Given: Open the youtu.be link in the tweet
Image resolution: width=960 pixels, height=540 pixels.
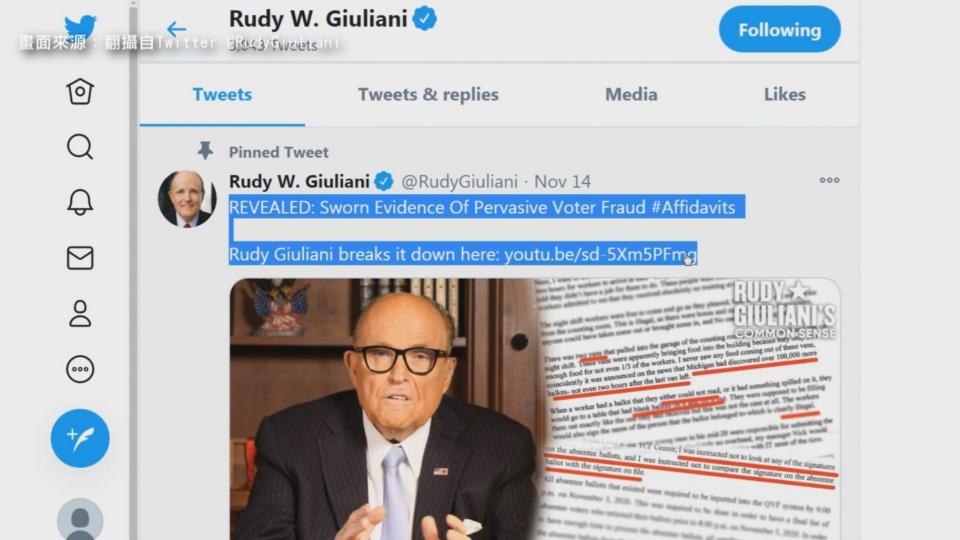Looking at the screenshot, I should click(601, 254).
